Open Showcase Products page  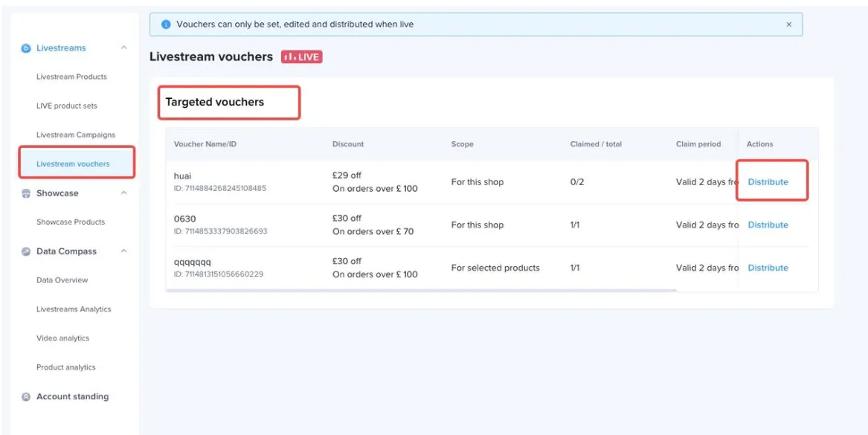(x=71, y=222)
